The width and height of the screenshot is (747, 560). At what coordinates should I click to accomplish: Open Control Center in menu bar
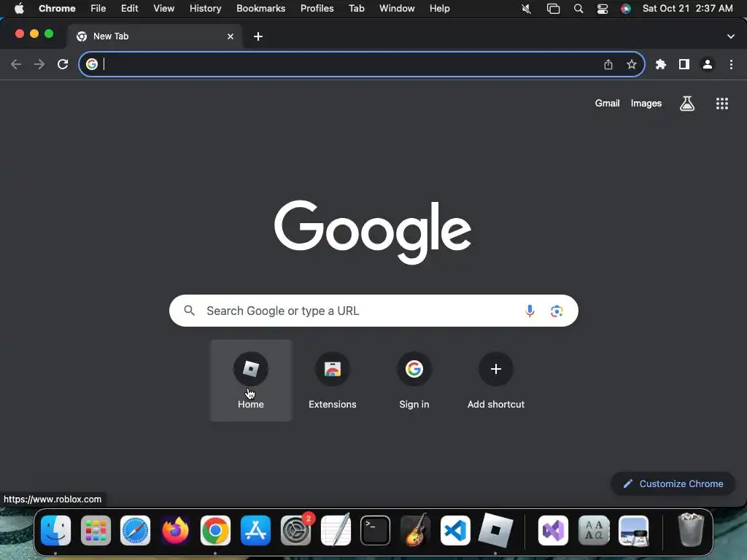coord(602,9)
